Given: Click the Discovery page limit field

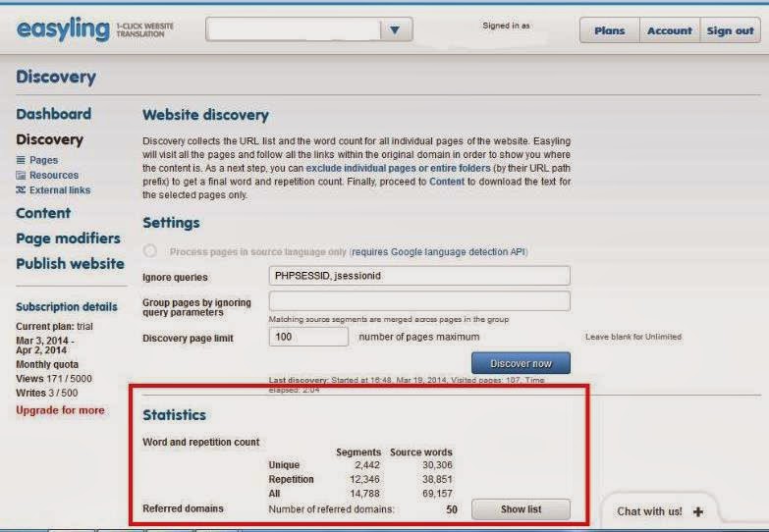Looking at the screenshot, I should coord(308,337).
